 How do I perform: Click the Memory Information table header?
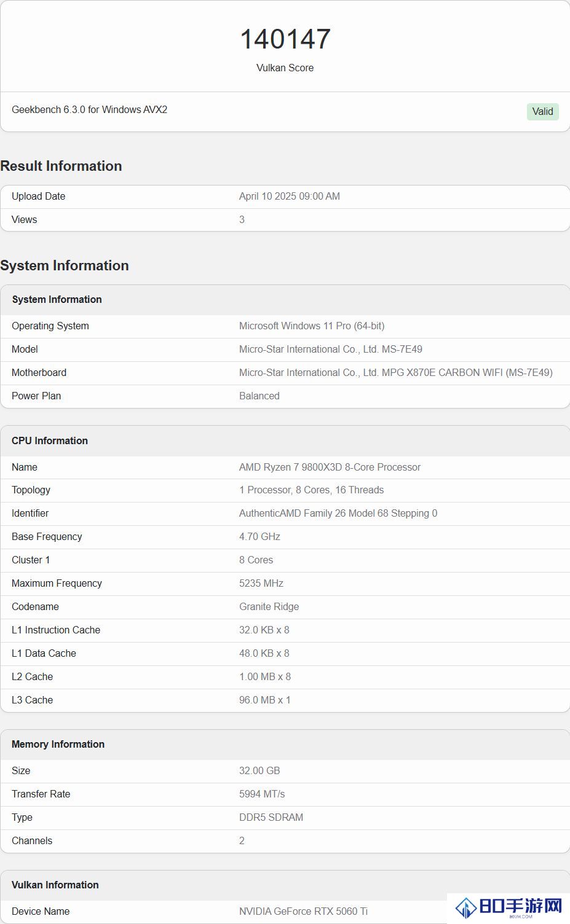click(x=58, y=744)
